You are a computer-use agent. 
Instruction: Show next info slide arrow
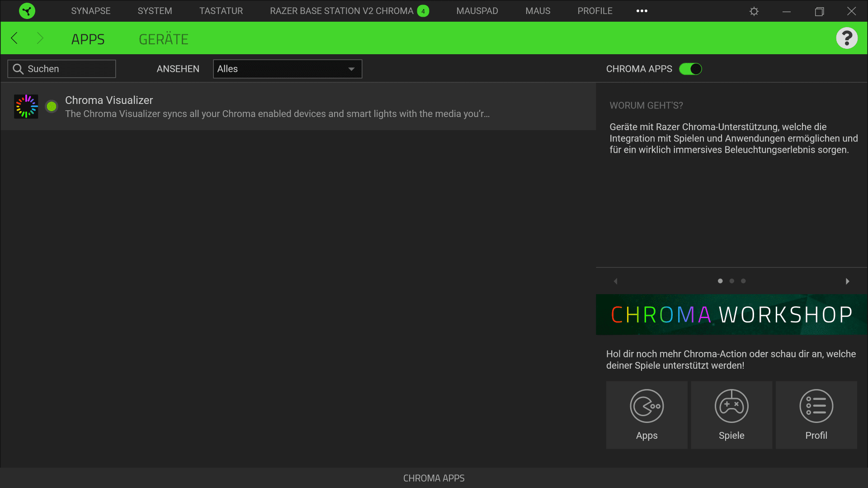pos(848,281)
